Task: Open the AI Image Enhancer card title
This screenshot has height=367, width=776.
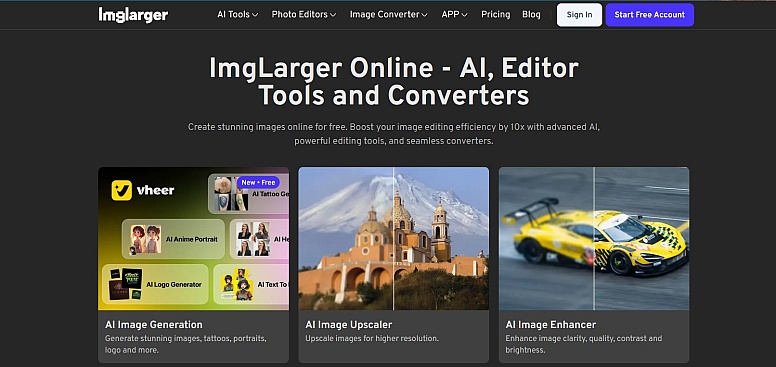Action: pyautogui.click(x=551, y=325)
